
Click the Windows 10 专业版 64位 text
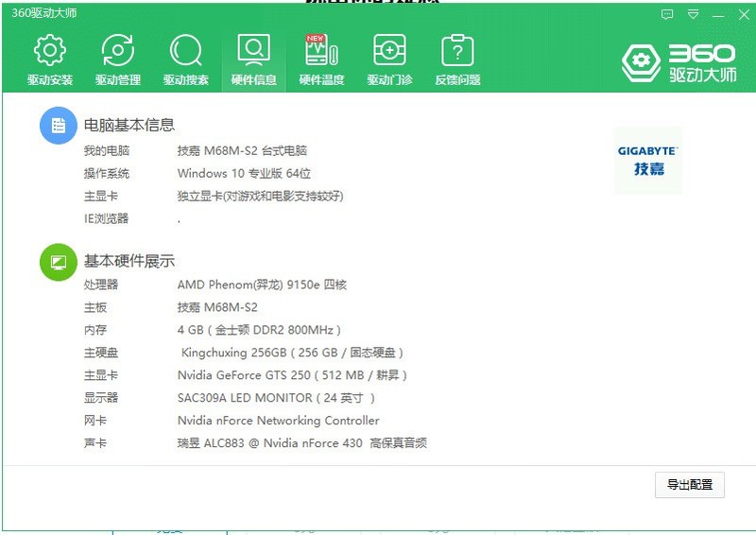click(x=244, y=173)
